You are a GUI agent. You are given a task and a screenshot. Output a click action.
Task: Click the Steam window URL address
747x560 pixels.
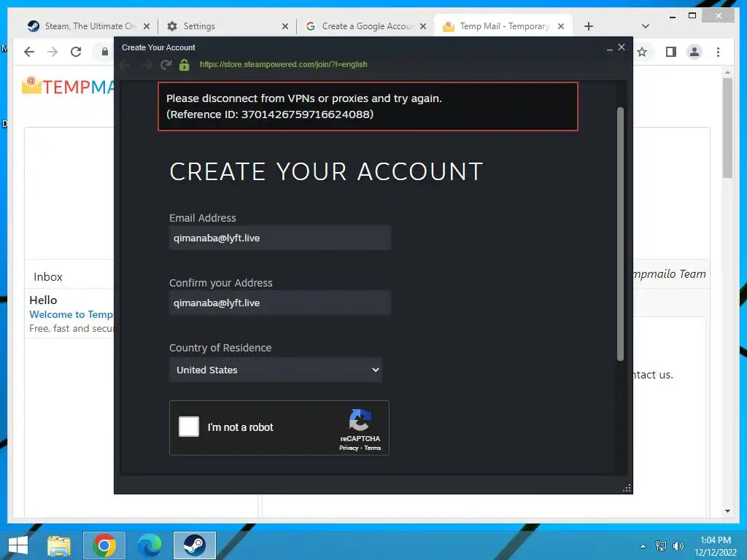click(284, 64)
